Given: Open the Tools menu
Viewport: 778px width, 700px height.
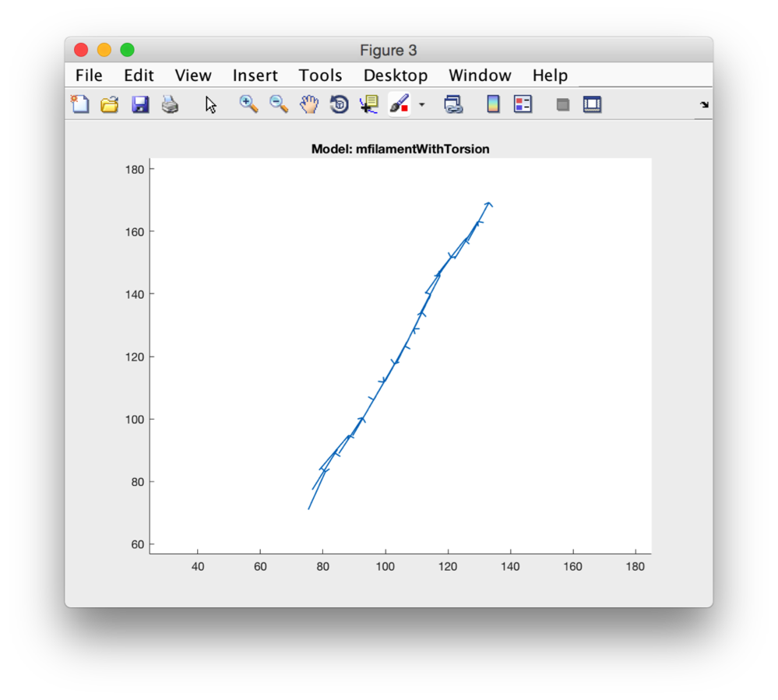Looking at the screenshot, I should [320, 76].
